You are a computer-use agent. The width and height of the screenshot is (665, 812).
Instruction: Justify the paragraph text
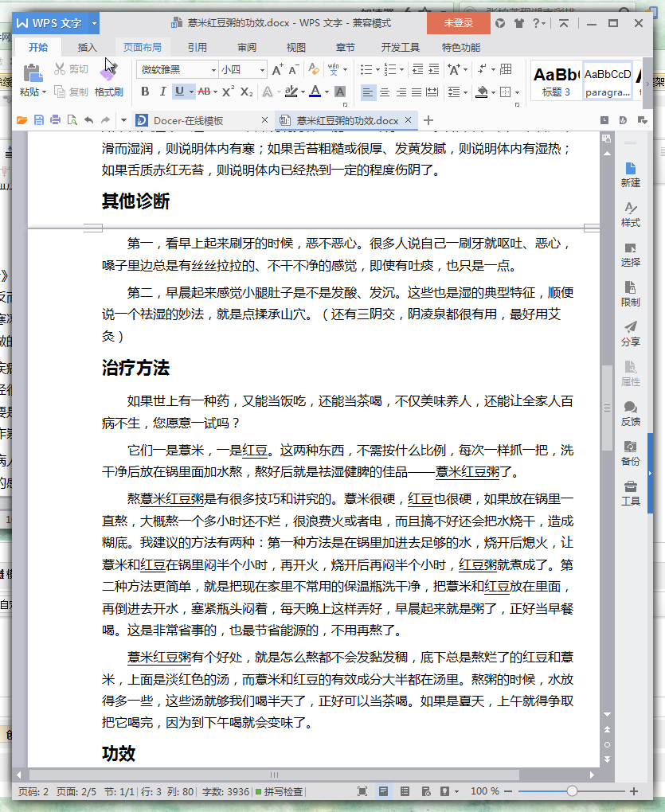point(417,92)
